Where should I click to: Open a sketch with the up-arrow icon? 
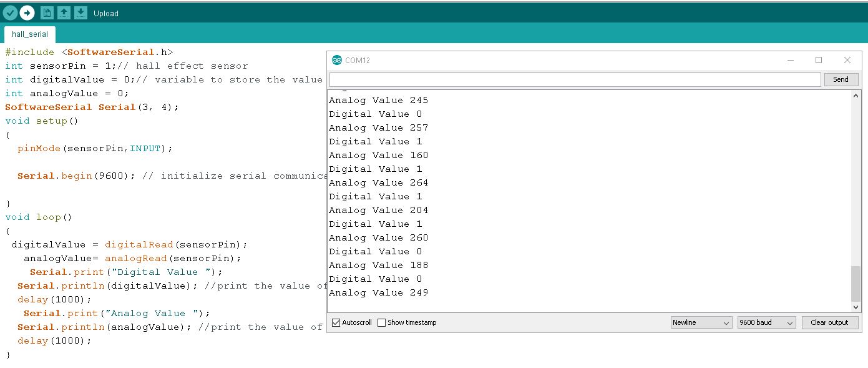coord(64,12)
